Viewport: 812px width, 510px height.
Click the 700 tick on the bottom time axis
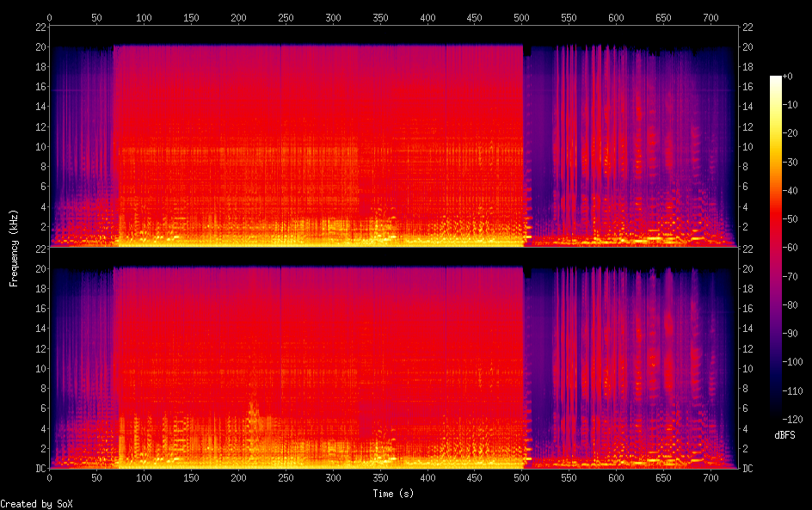(710, 477)
